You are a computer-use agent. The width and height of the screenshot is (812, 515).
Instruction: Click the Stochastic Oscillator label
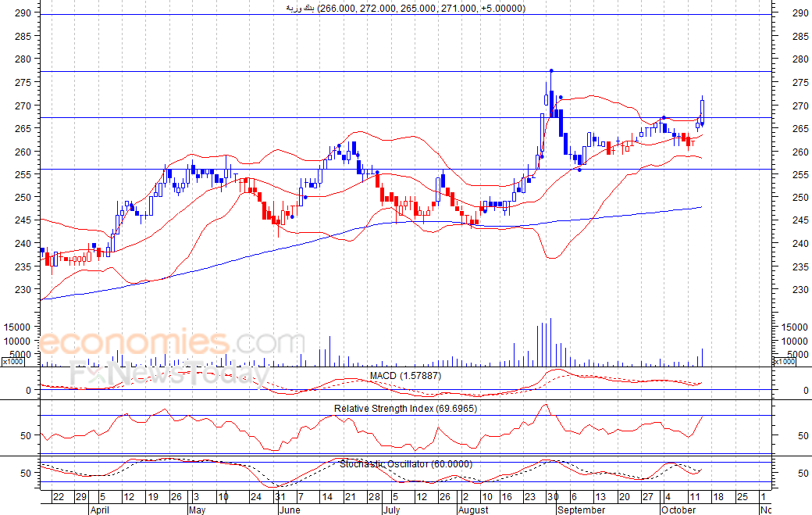(406, 463)
